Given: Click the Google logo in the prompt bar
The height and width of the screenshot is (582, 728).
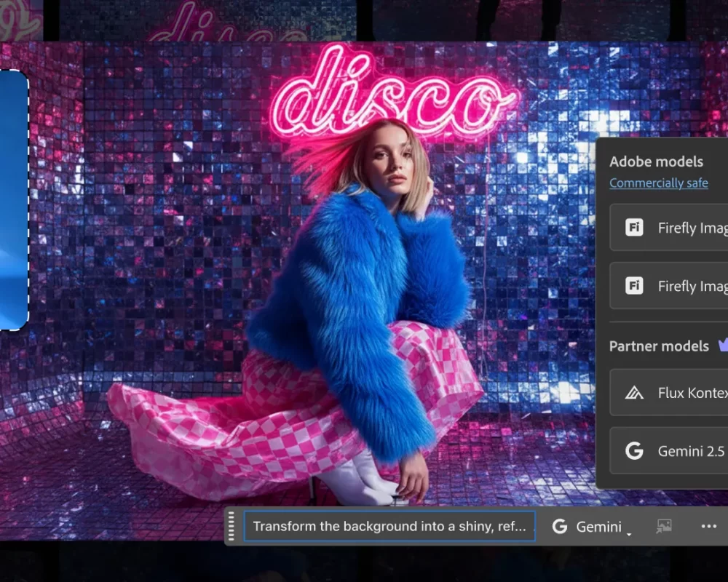Looking at the screenshot, I should pyautogui.click(x=560, y=527).
